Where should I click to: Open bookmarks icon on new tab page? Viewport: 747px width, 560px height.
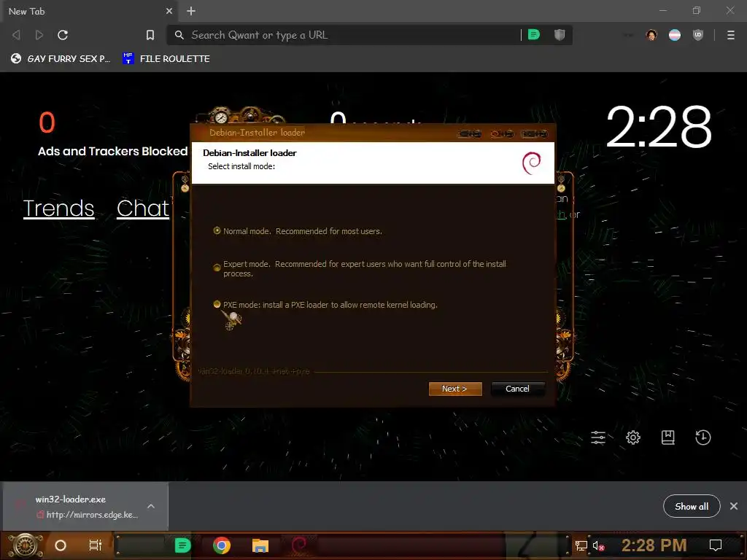[668, 437]
